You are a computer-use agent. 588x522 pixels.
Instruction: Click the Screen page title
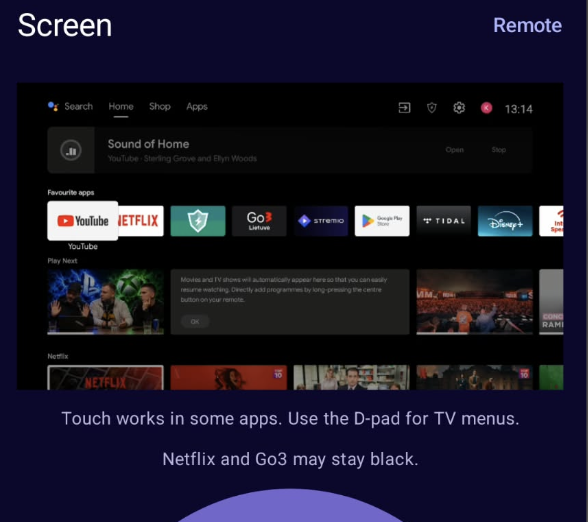click(x=65, y=26)
